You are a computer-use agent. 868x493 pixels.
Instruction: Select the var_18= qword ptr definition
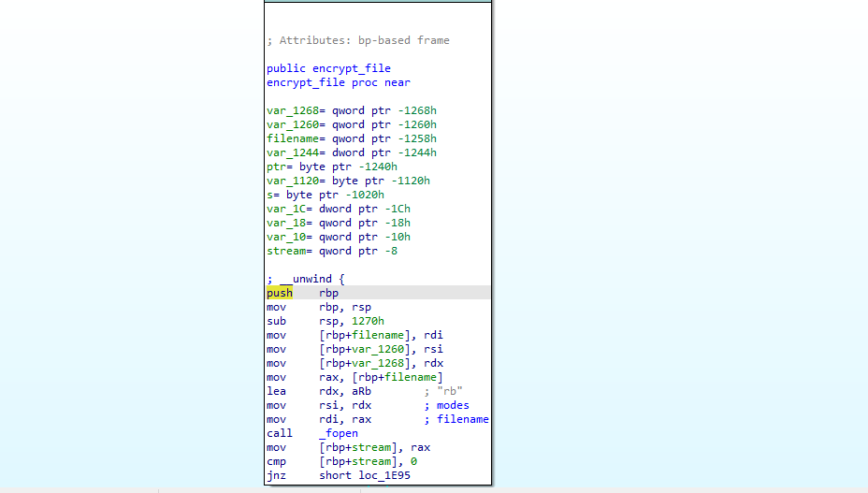(x=339, y=224)
